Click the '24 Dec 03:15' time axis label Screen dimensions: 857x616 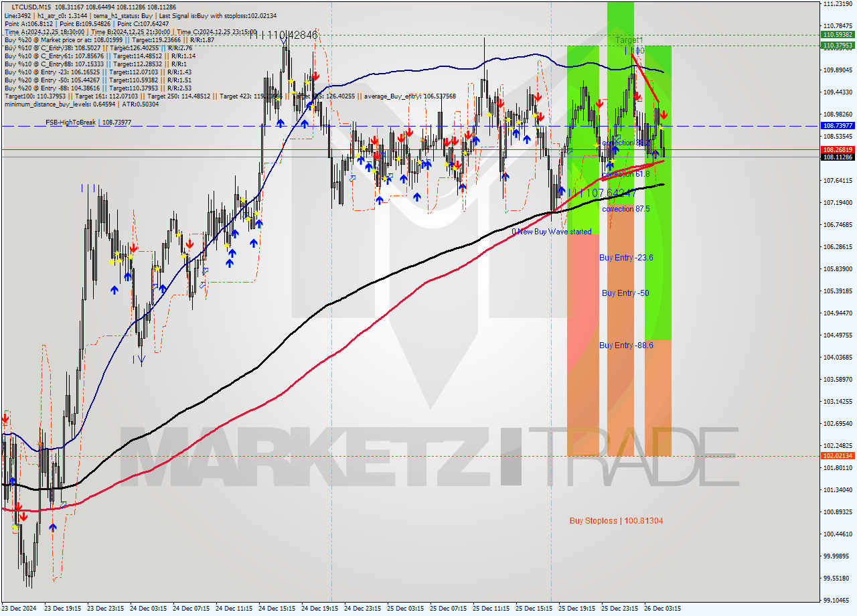[x=148, y=609]
